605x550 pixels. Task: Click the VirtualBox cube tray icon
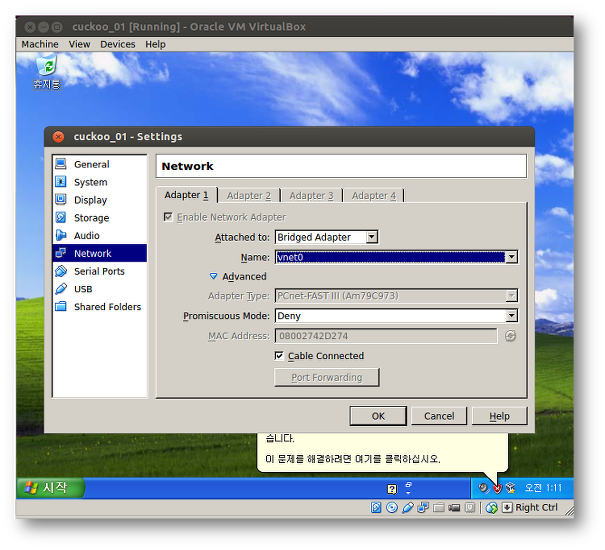click(510, 488)
